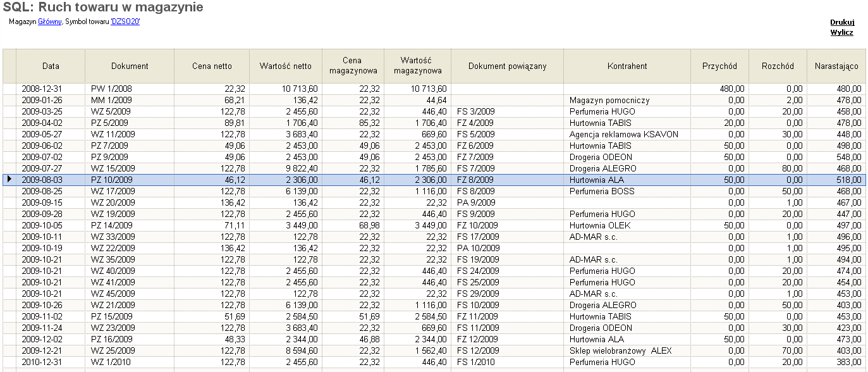Select the MM 1/2009 document cell

click(x=130, y=100)
